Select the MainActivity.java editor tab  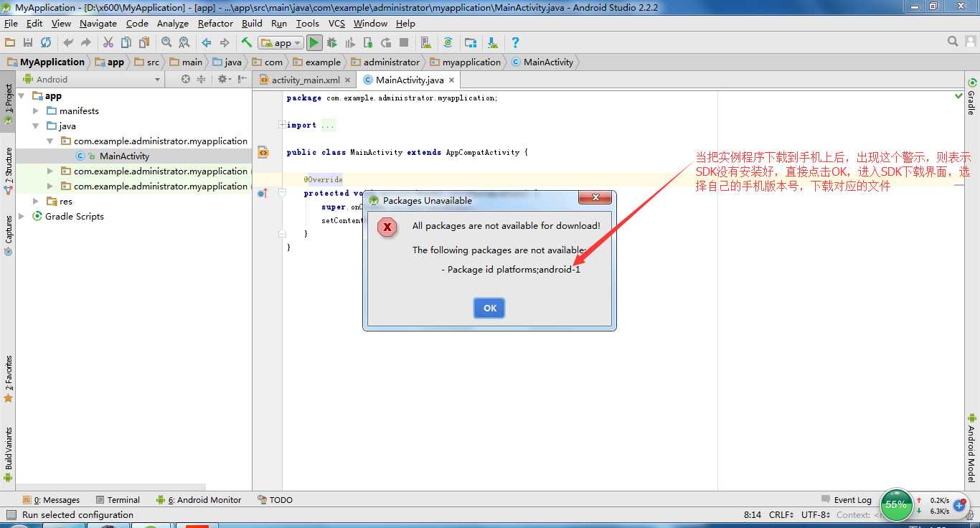410,80
